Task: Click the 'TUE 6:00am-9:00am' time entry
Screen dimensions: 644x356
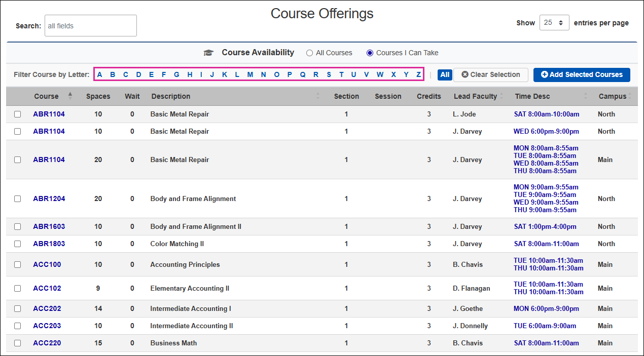Action: pos(545,326)
